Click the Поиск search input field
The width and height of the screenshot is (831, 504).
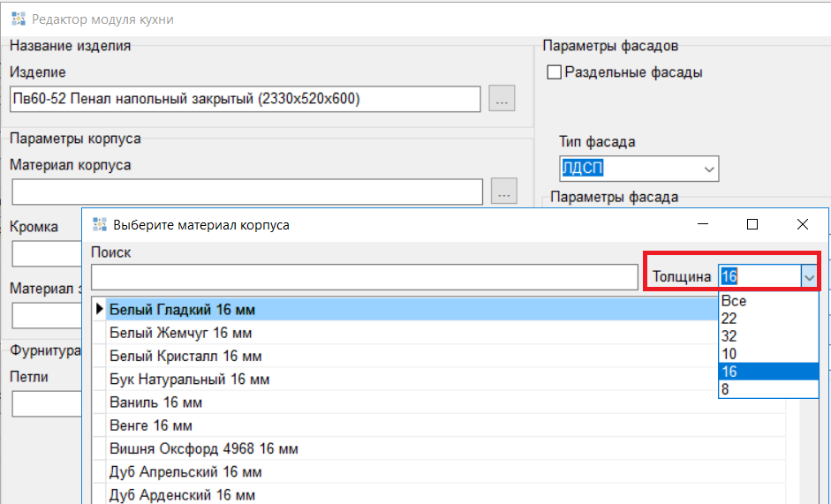tap(364, 277)
